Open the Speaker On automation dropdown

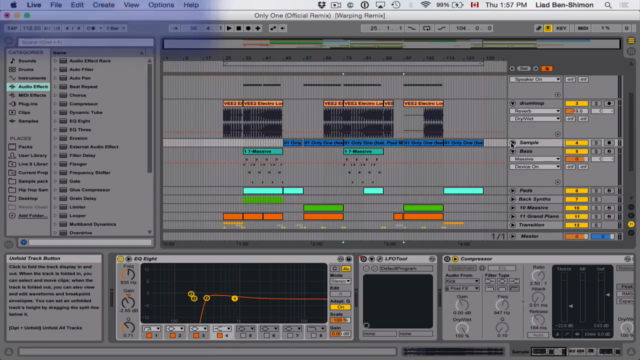[535, 79]
